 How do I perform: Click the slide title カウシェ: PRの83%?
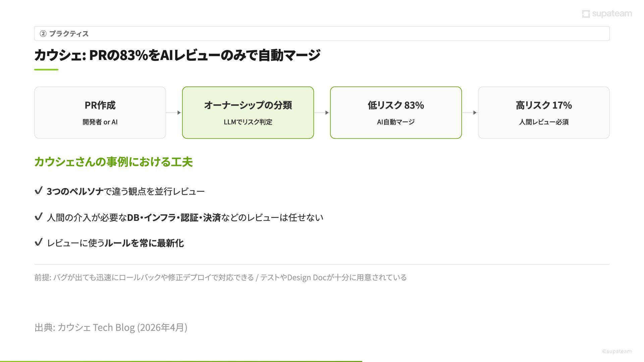point(177,55)
